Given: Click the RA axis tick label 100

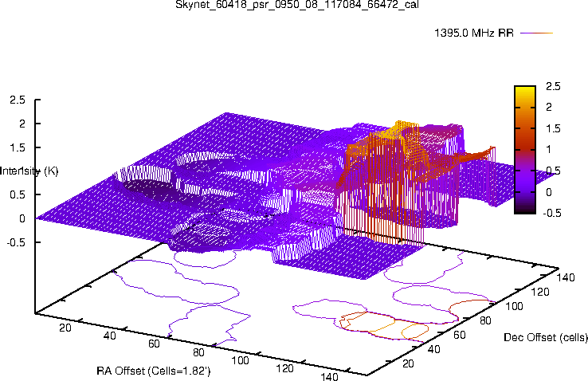Looking at the screenshot, I should coord(240,360).
